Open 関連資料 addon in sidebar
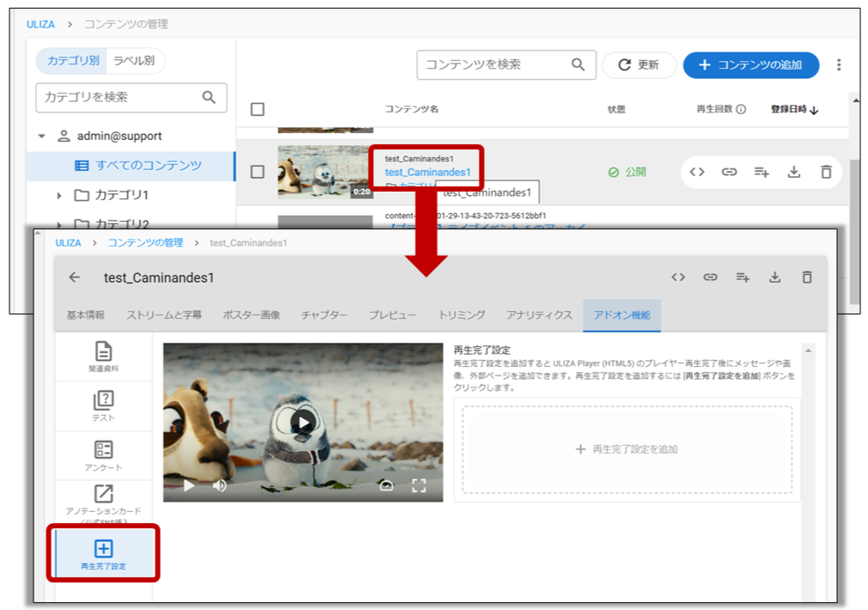 pos(103,357)
